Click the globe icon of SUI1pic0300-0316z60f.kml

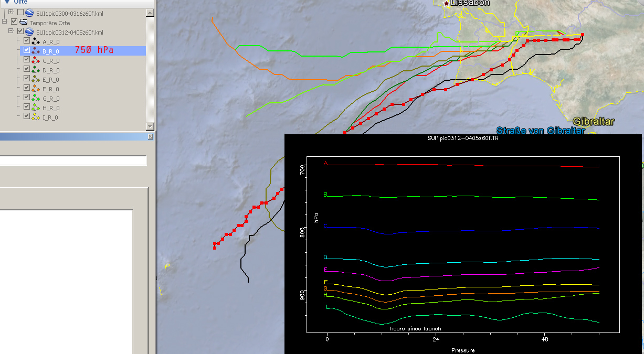point(29,12)
